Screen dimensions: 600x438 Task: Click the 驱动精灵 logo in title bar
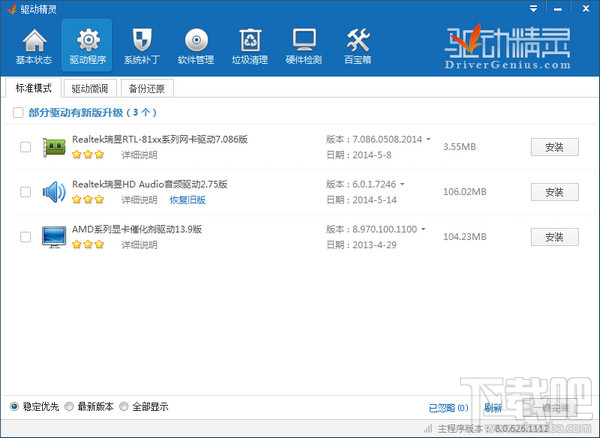click(11, 9)
